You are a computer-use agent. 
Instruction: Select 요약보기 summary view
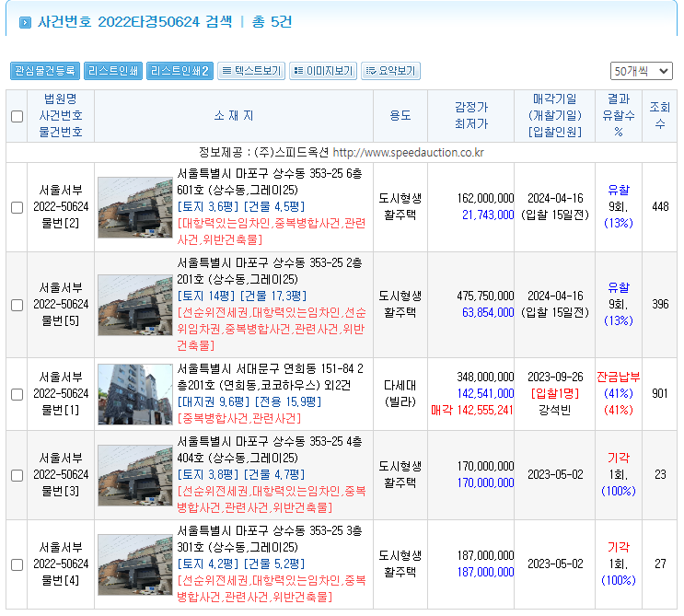[391, 71]
